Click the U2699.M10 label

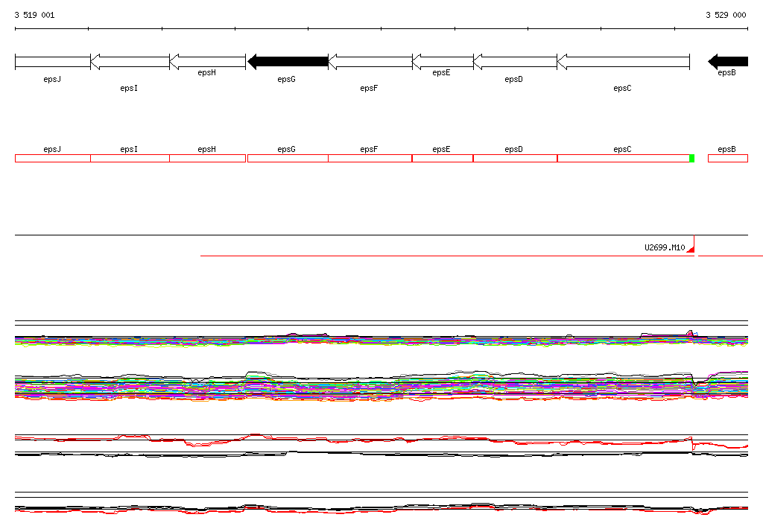(665, 247)
